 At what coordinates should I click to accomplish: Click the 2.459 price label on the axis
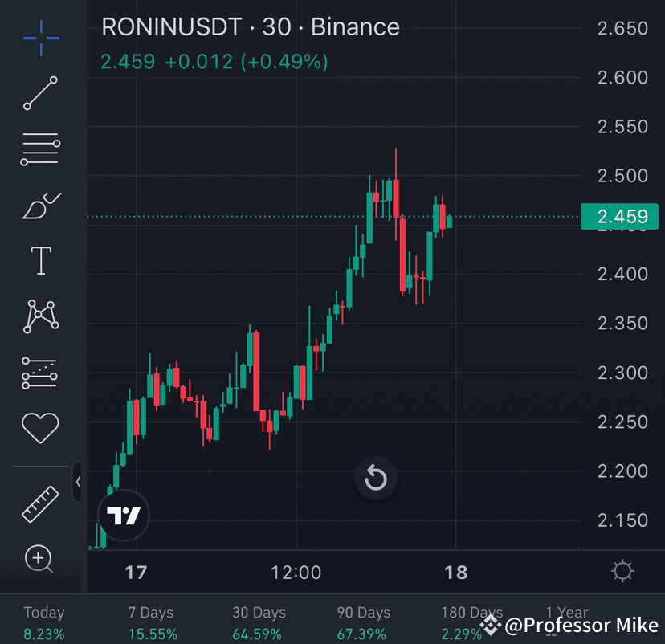click(x=622, y=216)
